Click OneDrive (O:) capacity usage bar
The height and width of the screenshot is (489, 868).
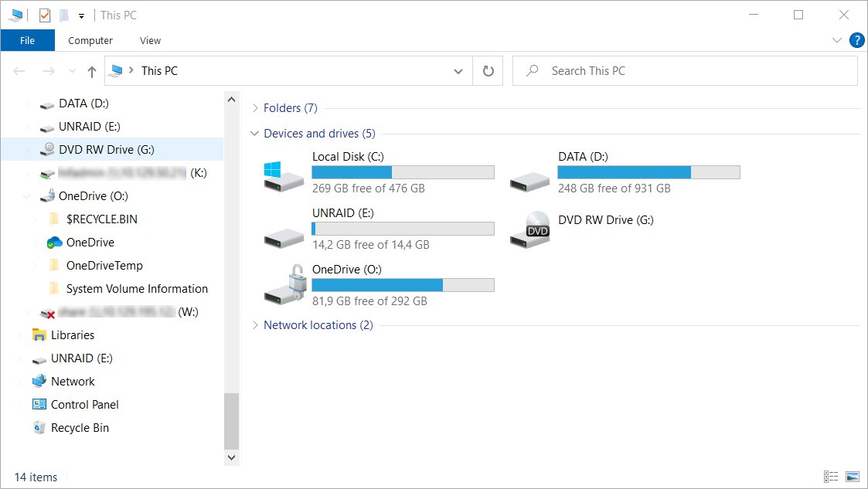(x=403, y=285)
